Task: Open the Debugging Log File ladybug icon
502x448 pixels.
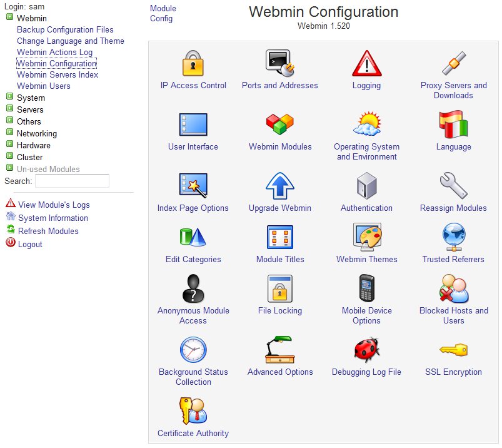Action: click(x=366, y=349)
